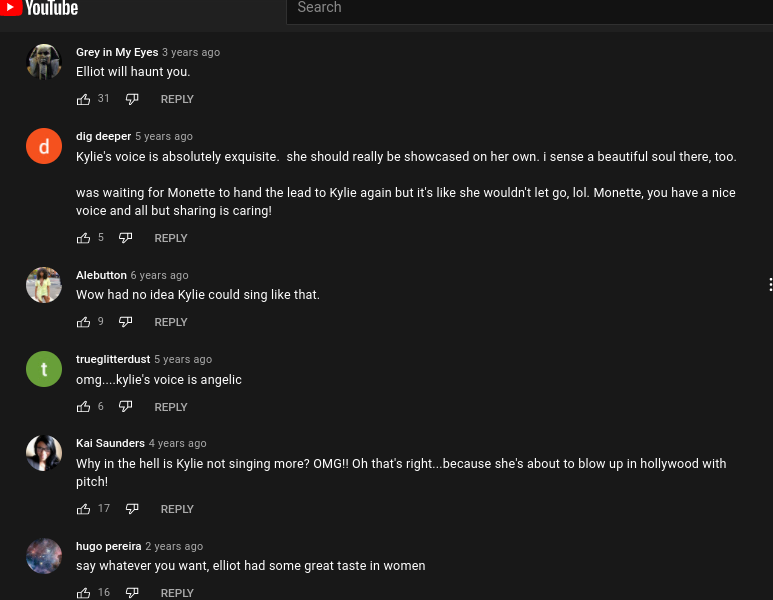
Task: Dislike trueglitterdust's comment
Action: (x=125, y=407)
